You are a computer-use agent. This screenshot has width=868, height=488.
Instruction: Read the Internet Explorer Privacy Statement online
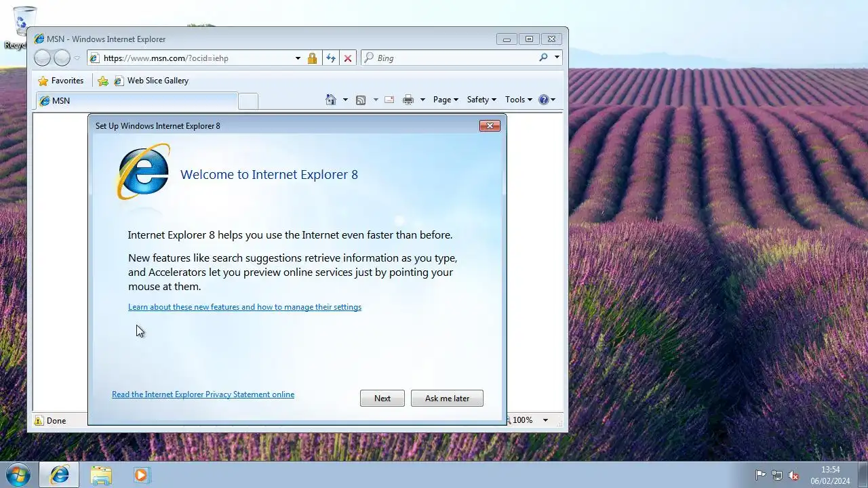coord(203,394)
